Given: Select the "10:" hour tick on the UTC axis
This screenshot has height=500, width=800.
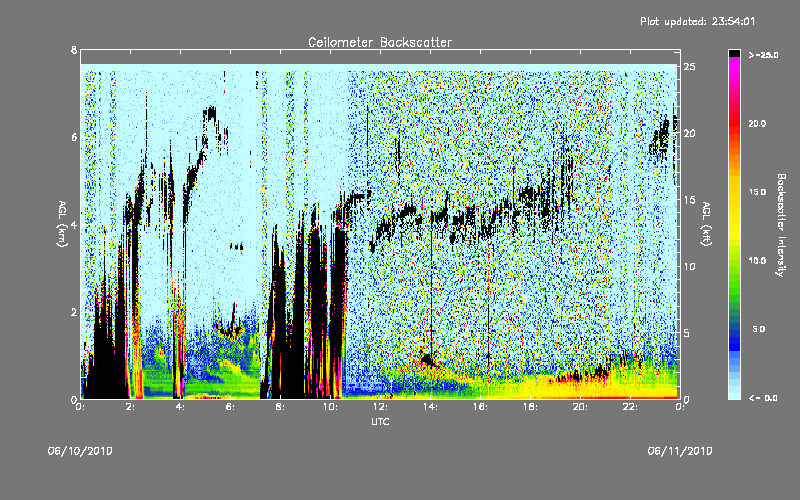Looking at the screenshot, I should 330,407.
